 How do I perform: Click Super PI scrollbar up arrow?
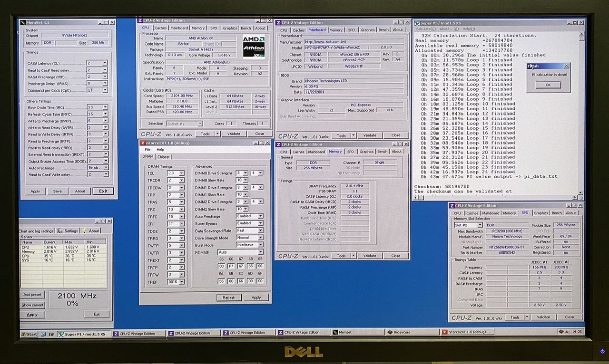[x=581, y=35]
